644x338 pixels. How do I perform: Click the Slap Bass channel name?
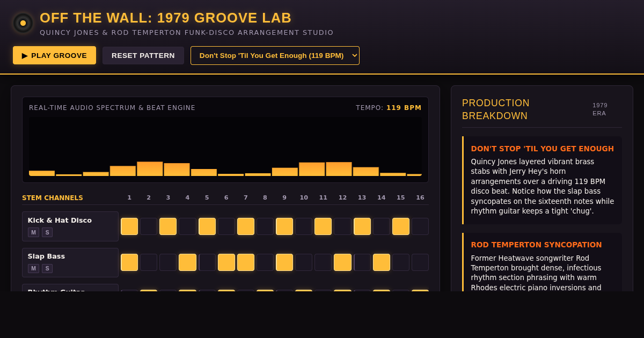click(x=46, y=256)
